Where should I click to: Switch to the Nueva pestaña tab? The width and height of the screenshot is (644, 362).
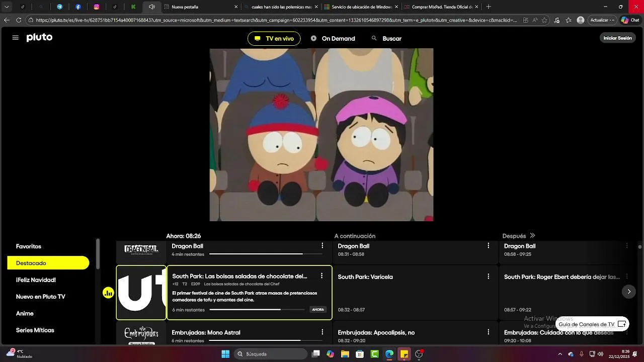coord(201,7)
